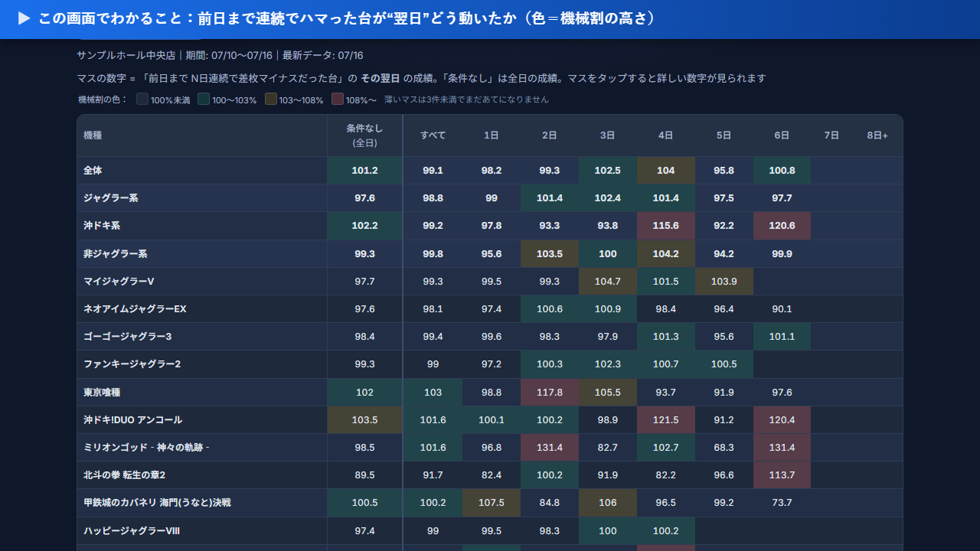This screenshot has width=980, height=551.
Task: Tap the 105.5 cell in 東京喰種 row
Action: click(608, 393)
